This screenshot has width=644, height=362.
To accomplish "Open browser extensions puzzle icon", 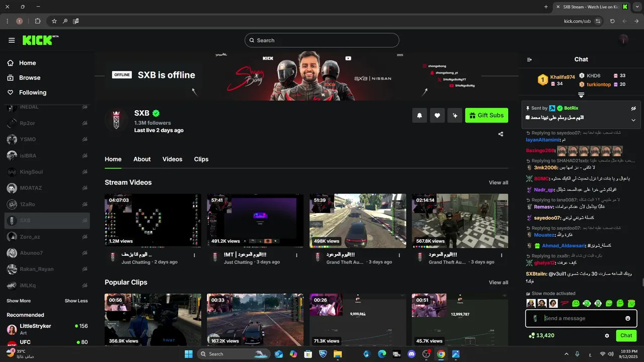I will [38, 21].
